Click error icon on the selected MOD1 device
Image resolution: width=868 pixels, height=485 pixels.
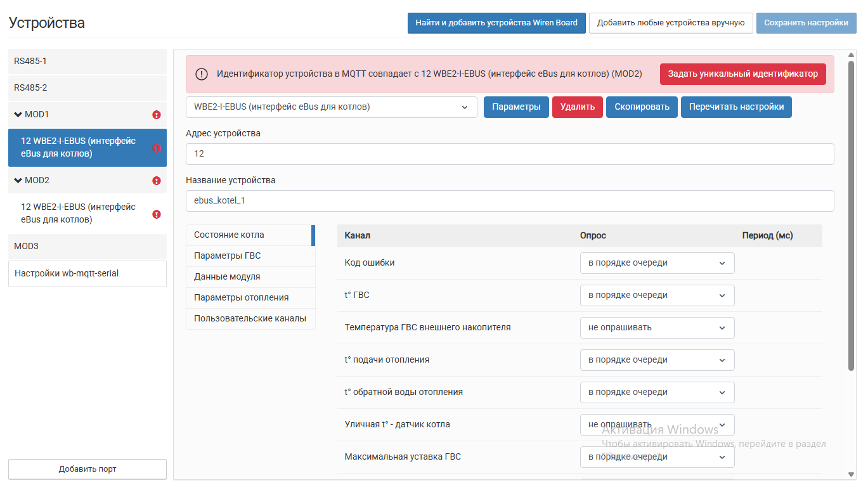[157, 148]
